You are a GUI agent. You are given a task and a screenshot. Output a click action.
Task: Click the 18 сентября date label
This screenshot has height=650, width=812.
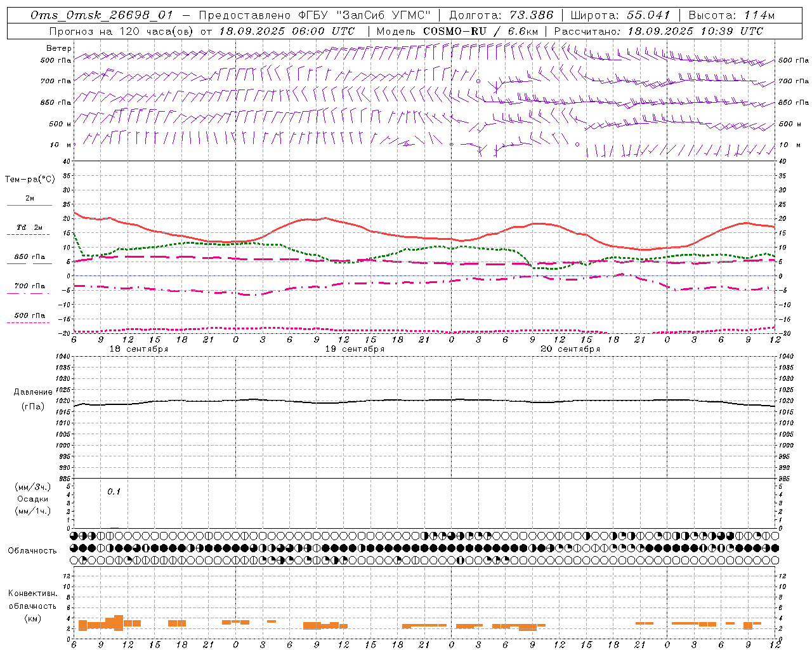tap(139, 349)
